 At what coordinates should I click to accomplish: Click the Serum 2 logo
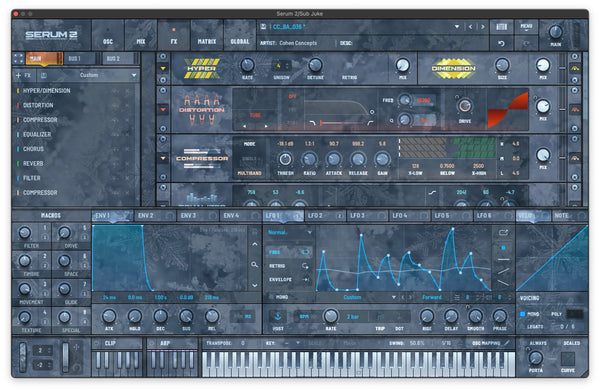[51, 35]
